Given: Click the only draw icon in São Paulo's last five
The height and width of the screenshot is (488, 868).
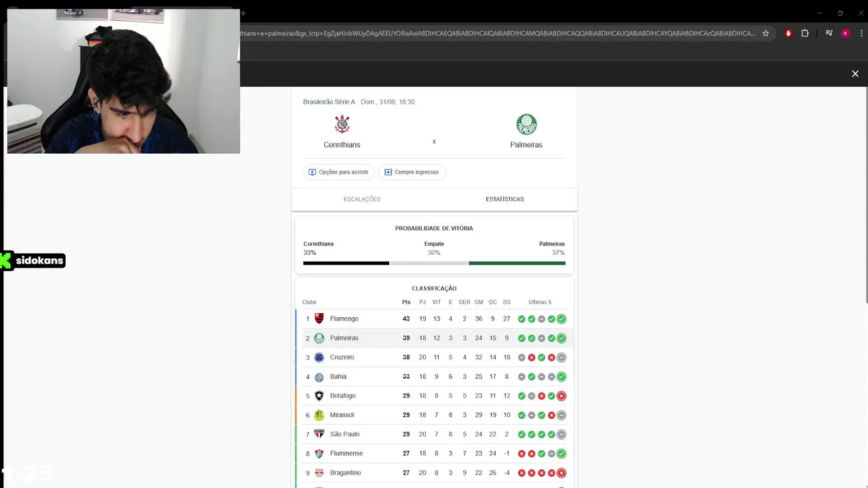Looking at the screenshot, I should pyautogui.click(x=561, y=434).
